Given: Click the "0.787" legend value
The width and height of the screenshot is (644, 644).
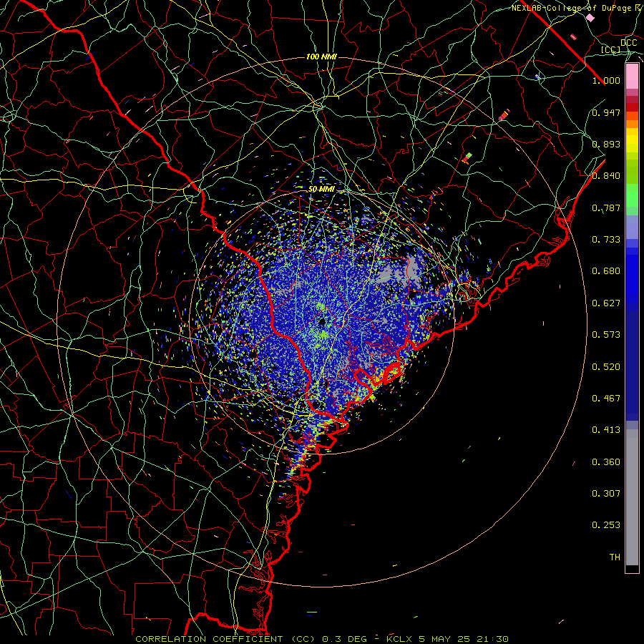Looking at the screenshot, I should click(606, 208).
